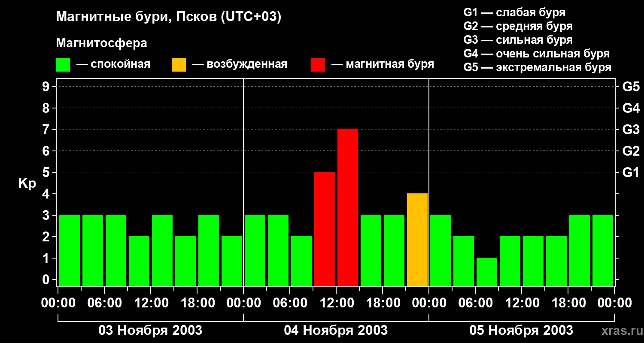Click the 'G1' tick label on right axis

(631, 172)
